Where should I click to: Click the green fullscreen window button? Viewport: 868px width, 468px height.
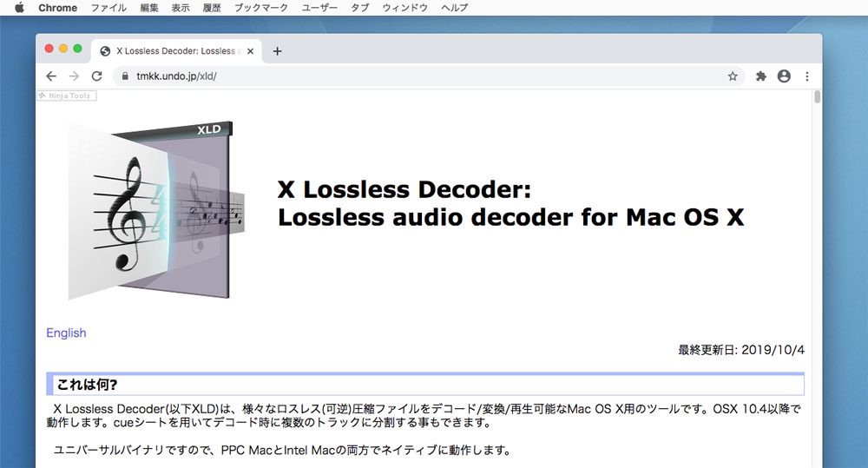point(77,48)
